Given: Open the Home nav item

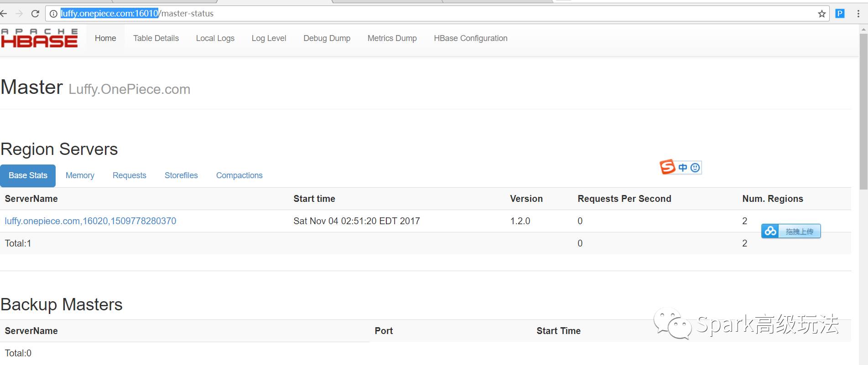Looking at the screenshot, I should [x=105, y=38].
